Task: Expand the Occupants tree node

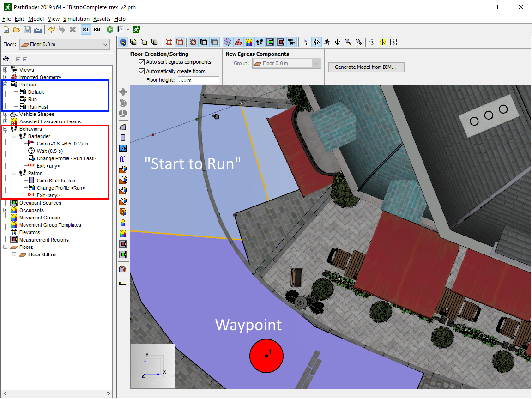Action: click(x=5, y=210)
